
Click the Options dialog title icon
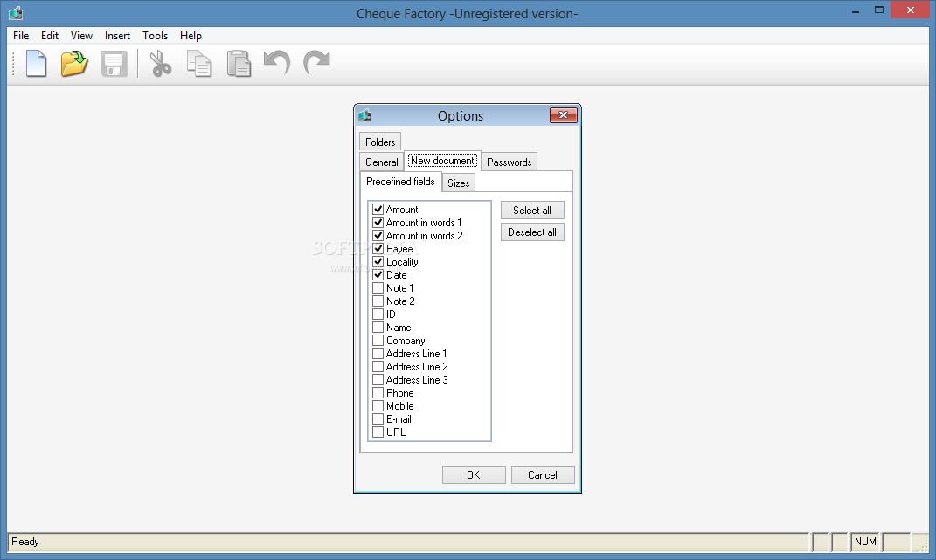click(x=364, y=115)
